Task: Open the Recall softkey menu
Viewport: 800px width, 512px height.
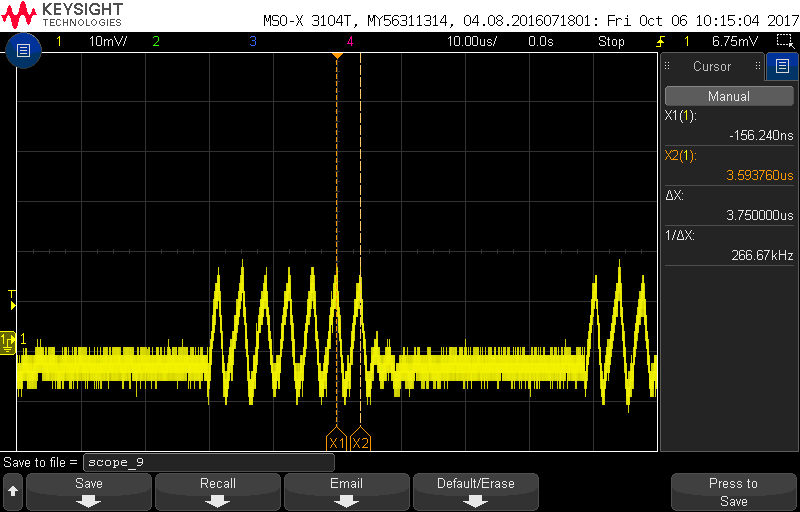Action: [218, 492]
